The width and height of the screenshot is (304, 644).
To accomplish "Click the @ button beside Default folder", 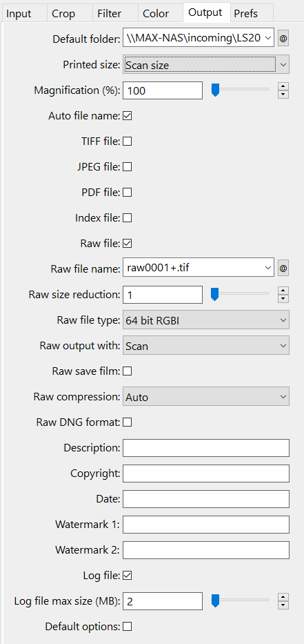I will click(283, 39).
